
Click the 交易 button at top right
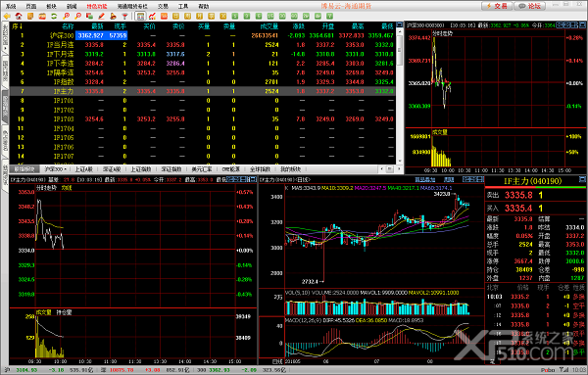(x=497, y=6)
